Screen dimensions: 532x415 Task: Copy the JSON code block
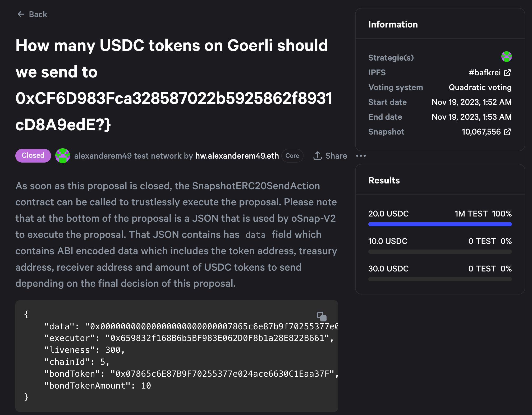[x=322, y=316]
